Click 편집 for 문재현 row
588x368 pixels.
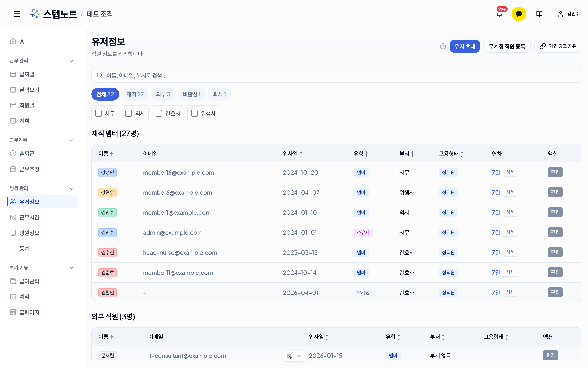click(x=551, y=355)
